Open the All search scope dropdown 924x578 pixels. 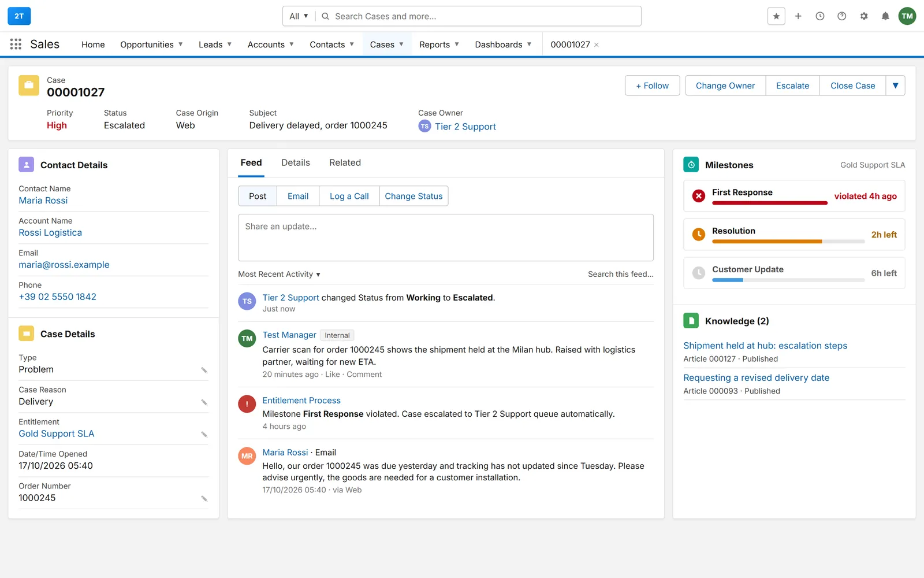[x=299, y=16]
